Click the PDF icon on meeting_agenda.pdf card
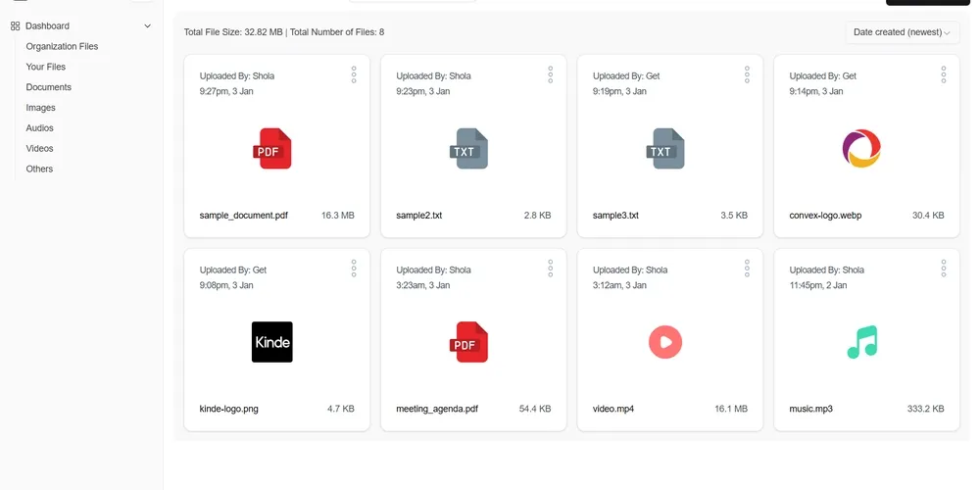 point(468,342)
